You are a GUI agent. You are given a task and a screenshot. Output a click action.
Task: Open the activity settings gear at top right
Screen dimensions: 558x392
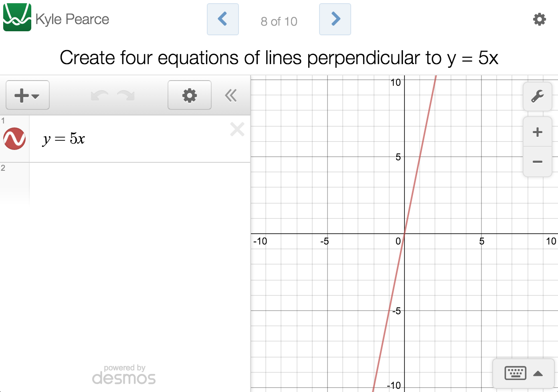click(540, 19)
